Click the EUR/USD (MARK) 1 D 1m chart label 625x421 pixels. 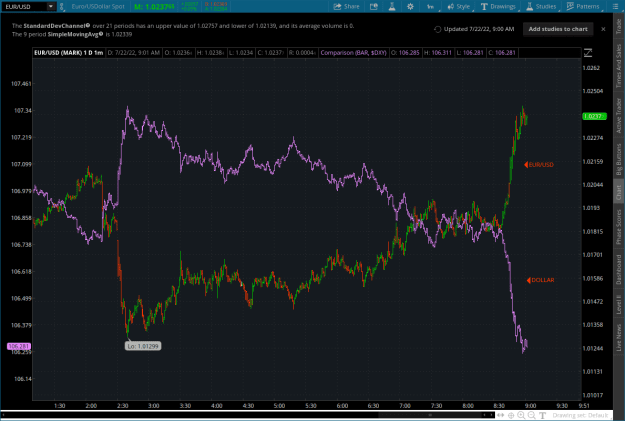[69, 53]
